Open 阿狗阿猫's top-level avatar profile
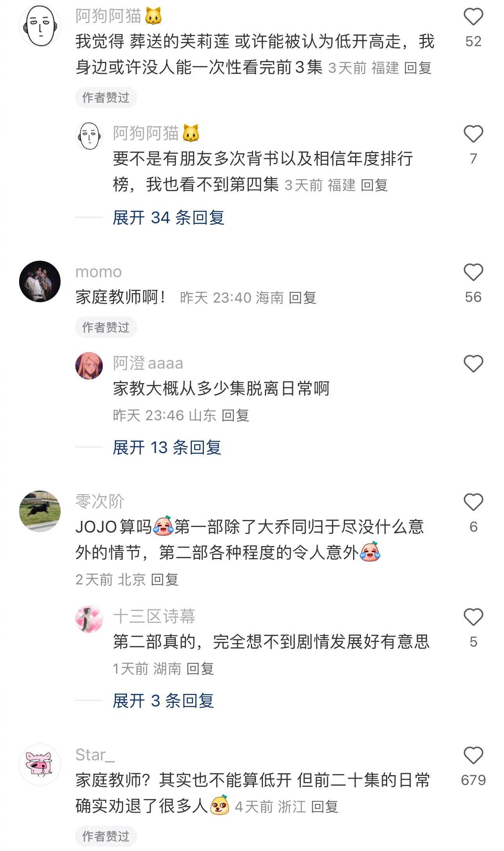 (x=40, y=26)
